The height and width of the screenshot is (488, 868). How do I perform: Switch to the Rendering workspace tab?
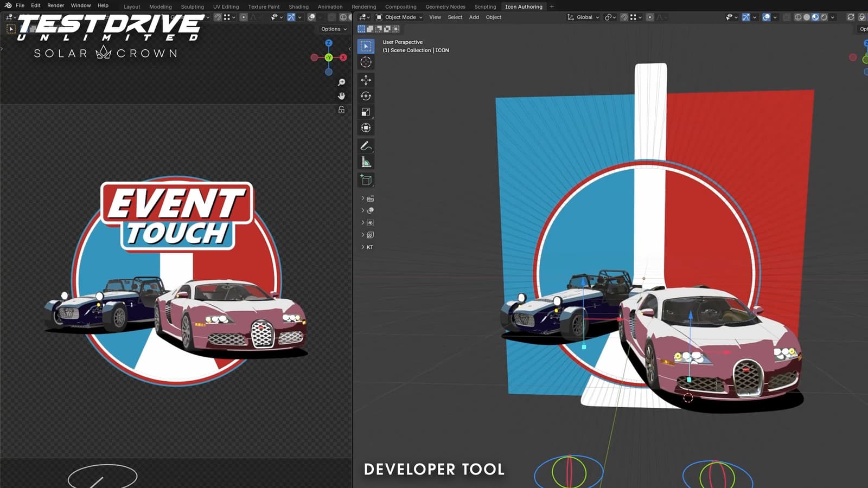364,7
